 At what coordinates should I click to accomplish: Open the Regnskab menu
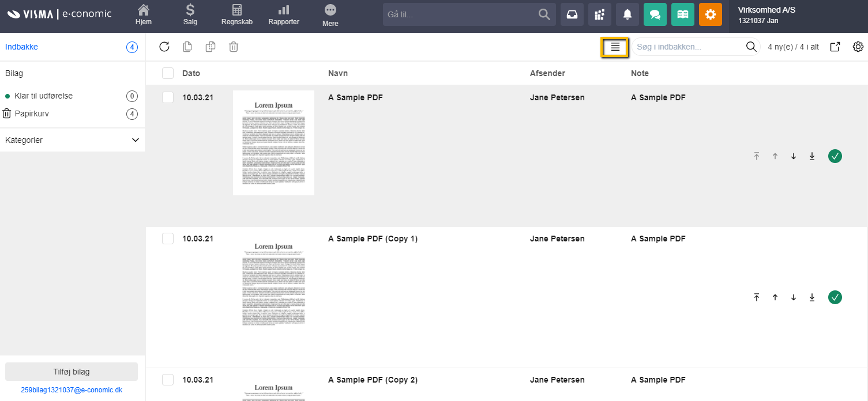pyautogui.click(x=236, y=15)
